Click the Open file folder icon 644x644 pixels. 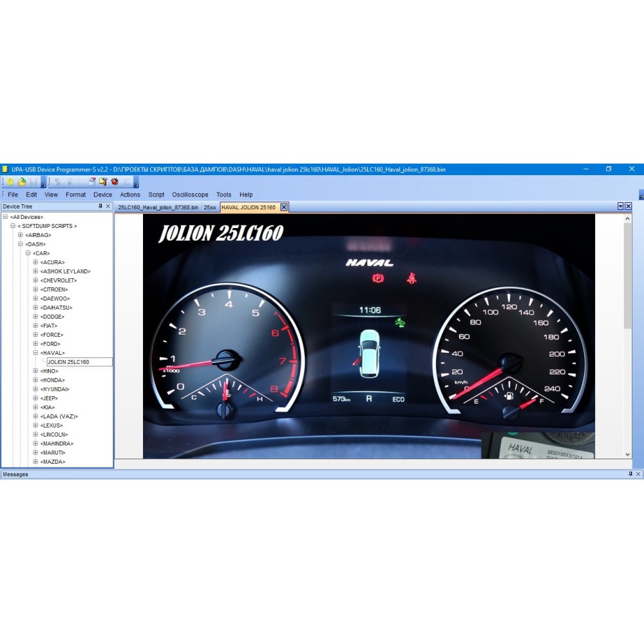coord(22,182)
